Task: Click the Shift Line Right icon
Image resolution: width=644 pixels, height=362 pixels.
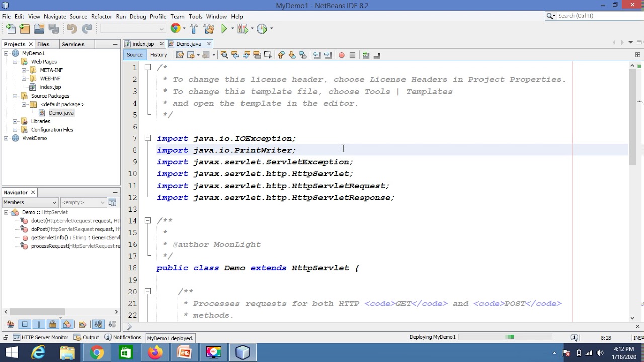Action: pos(328,55)
